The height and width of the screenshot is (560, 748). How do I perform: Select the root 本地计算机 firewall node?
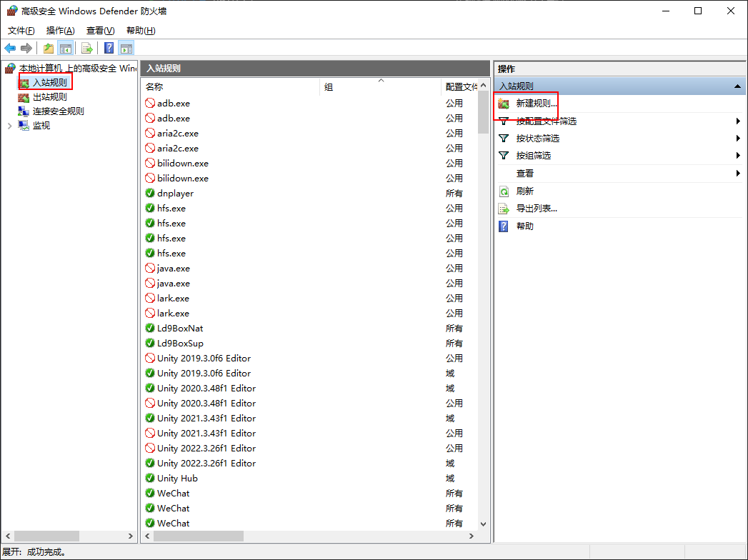(78, 69)
